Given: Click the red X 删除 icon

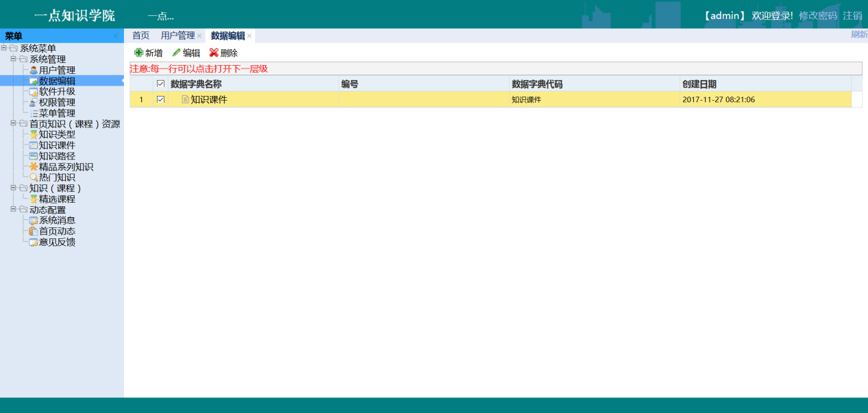Looking at the screenshot, I should 214,53.
